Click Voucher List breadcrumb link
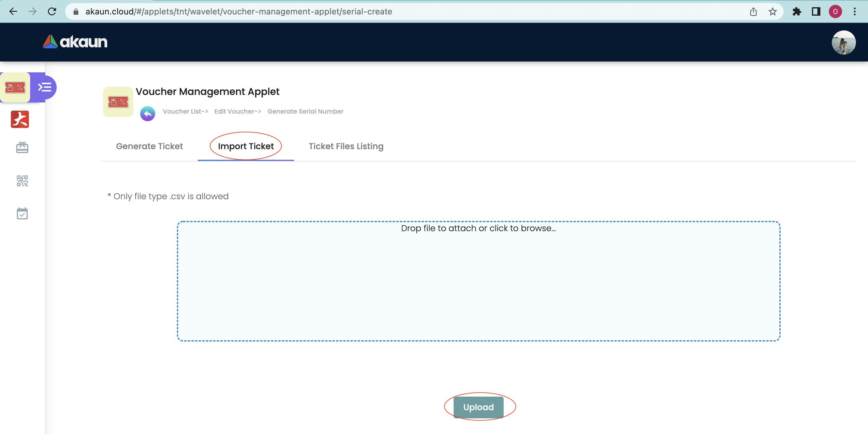This screenshot has height=434, width=868. (x=185, y=111)
